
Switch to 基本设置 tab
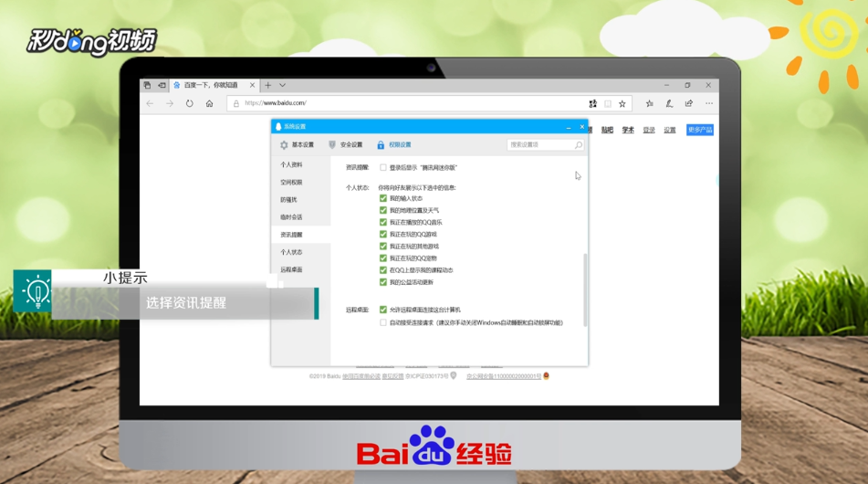tap(297, 144)
